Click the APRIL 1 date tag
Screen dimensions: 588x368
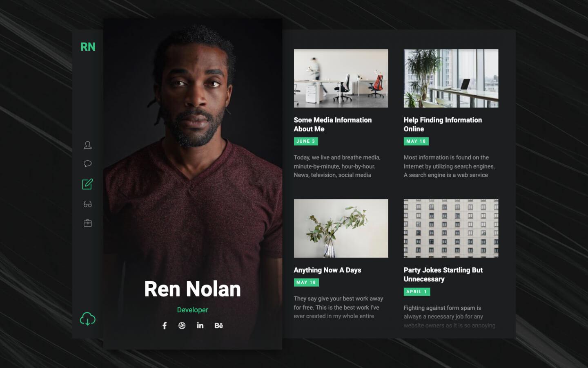417,292
